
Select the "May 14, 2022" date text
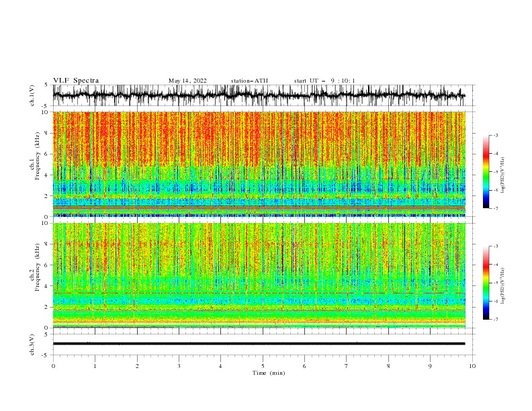click(187, 81)
